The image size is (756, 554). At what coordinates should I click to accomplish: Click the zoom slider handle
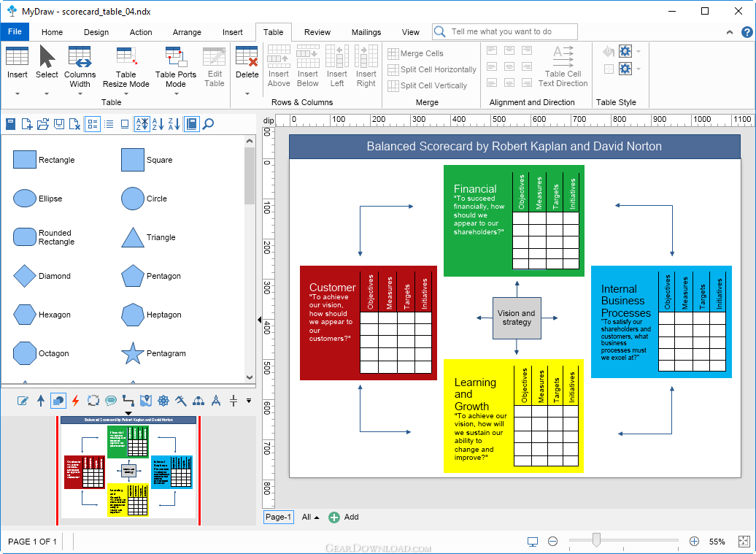tap(596, 540)
